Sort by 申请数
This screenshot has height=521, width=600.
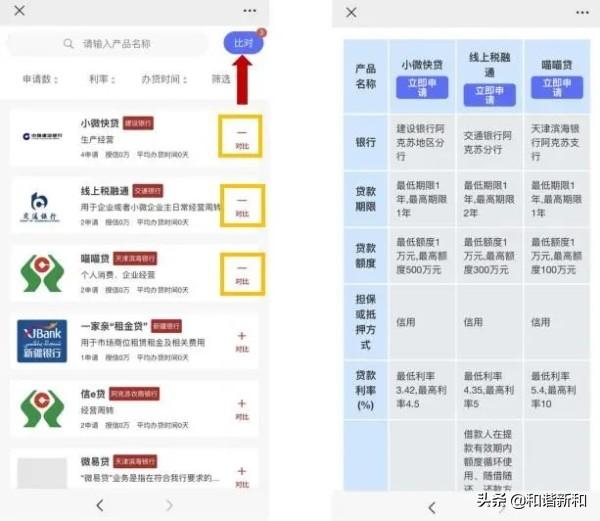point(41,79)
